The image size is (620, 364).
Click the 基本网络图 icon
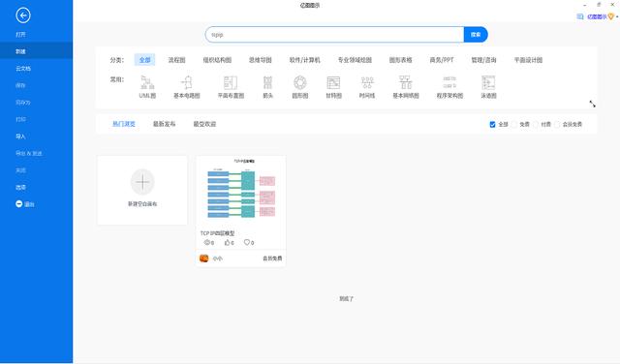pos(406,83)
